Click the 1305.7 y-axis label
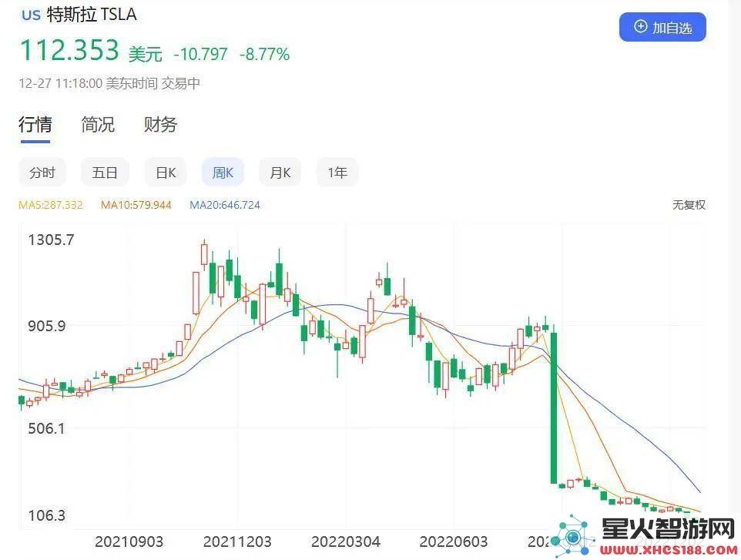 pyautogui.click(x=51, y=240)
